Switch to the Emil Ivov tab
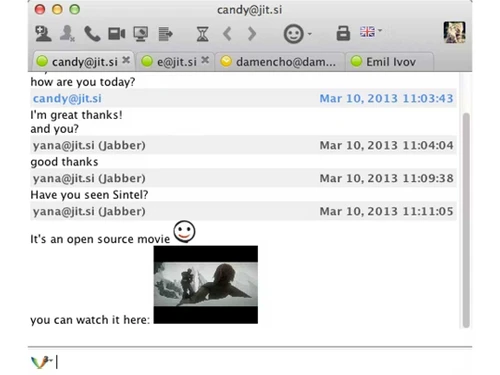The width and height of the screenshot is (500, 375). (x=389, y=62)
